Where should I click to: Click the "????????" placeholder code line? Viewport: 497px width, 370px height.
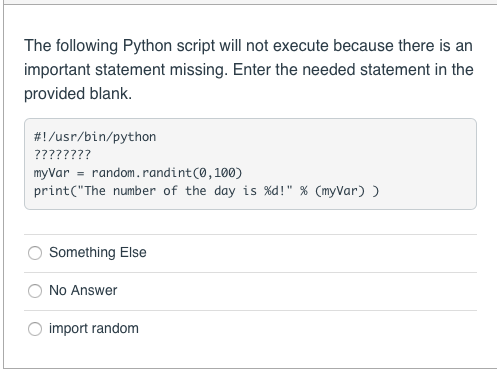[62, 155]
